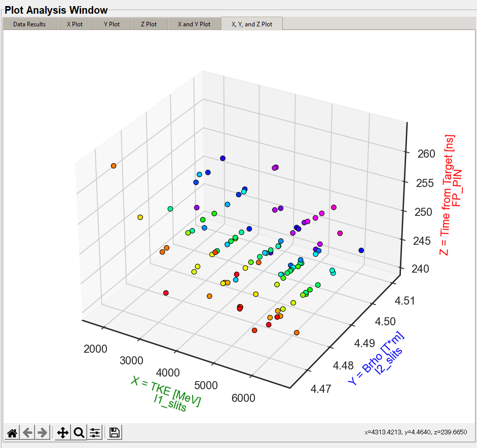Switch to X and Y Plot tab
Image resolution: width=477 pixels, height=448 pixels.
pyautogui.click(x=194, y=24)
